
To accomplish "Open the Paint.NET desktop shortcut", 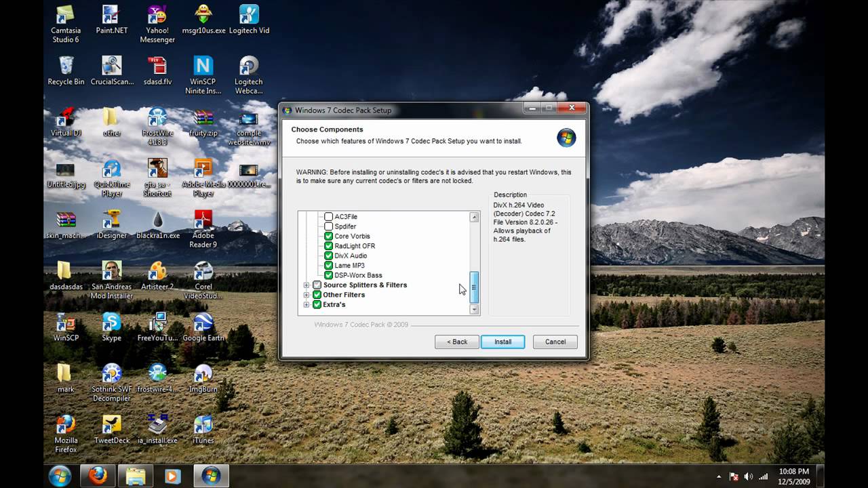I will point(112,19).
